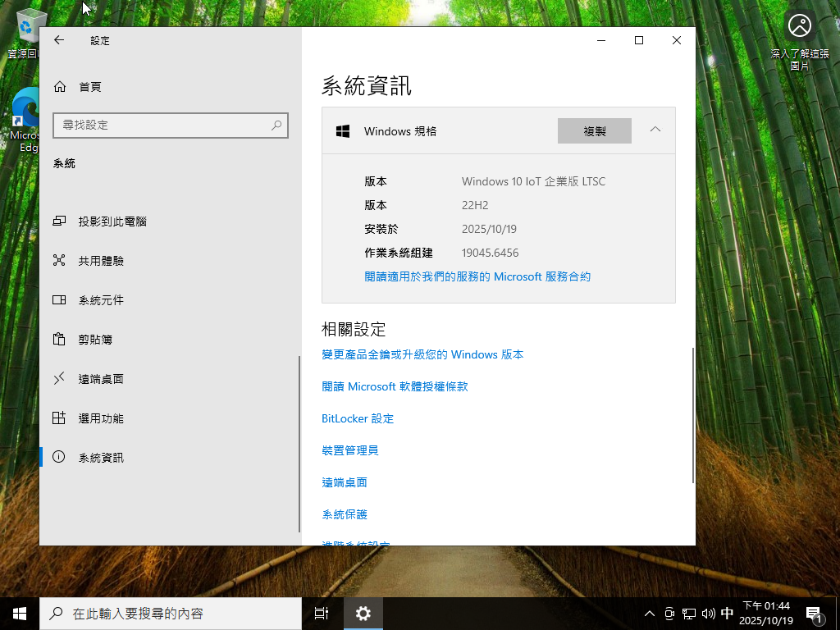Expand hidden icons in the system tray
Screen dimensions: 840x630
point(649,613)
